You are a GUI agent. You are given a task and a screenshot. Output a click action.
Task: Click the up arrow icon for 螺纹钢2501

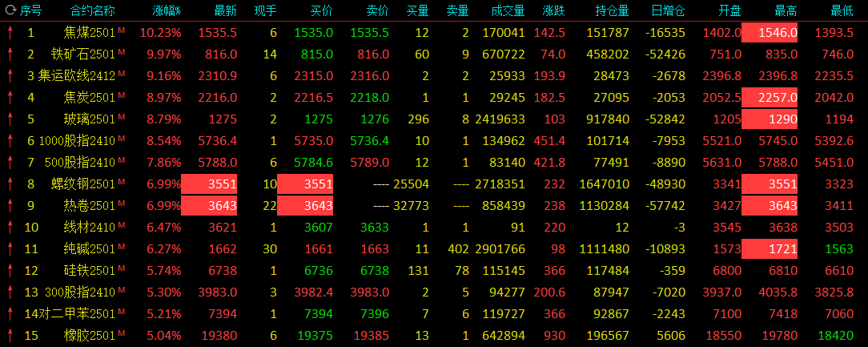click(10, 184)
